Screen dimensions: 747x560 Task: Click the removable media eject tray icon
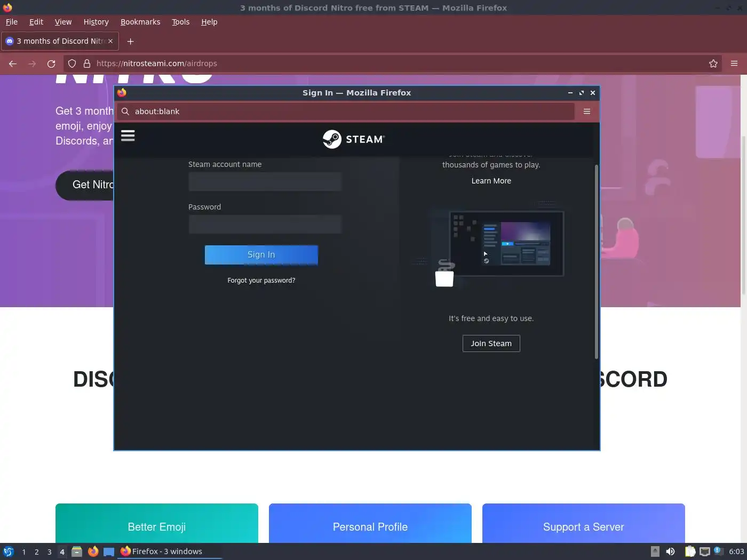click(655, 551)
